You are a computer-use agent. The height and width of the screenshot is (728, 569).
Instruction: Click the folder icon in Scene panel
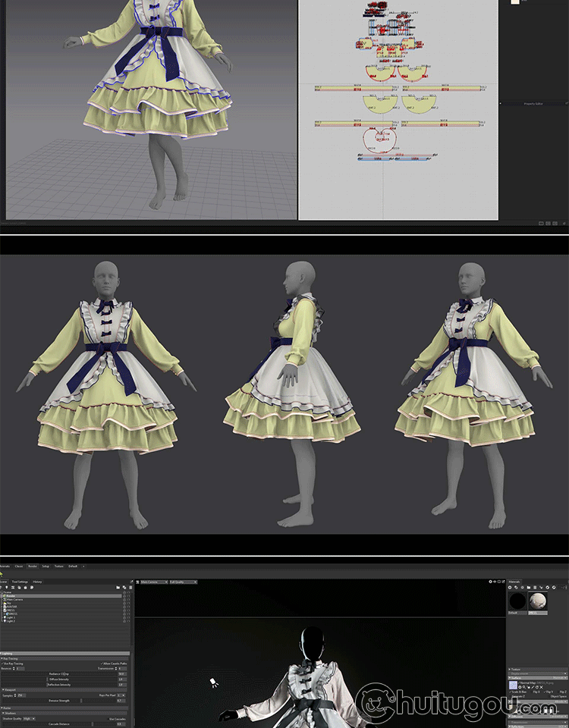(x=118, y=588)
